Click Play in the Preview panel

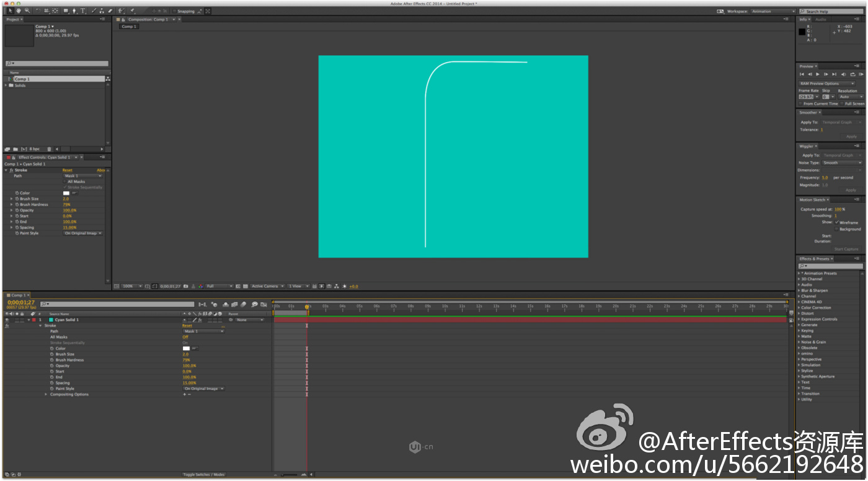[818, 74]
